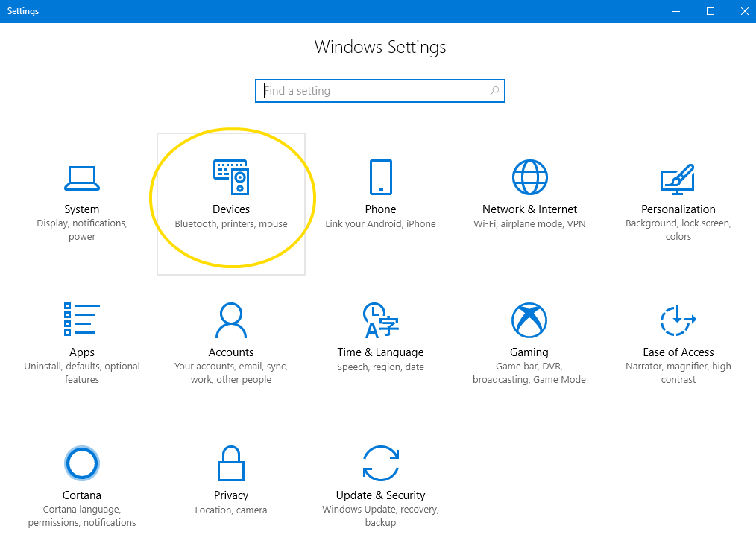Open the System laptop icon
756x552 pixels.
click(x=82, y=178)
